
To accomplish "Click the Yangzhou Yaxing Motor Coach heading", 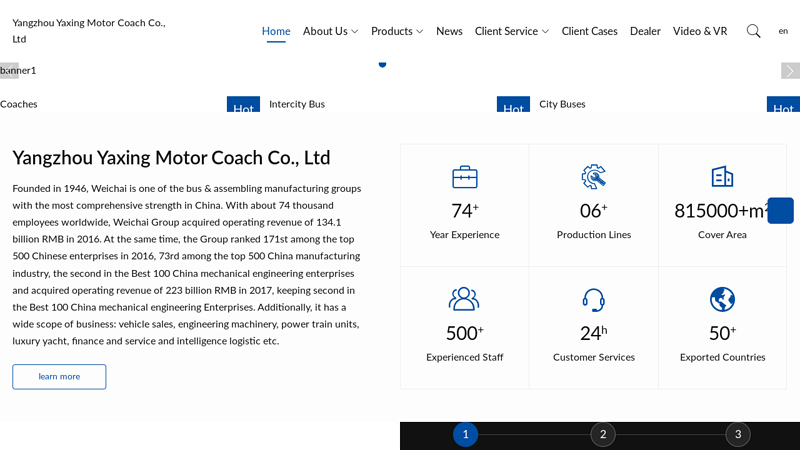I will [x=171, y=158].
